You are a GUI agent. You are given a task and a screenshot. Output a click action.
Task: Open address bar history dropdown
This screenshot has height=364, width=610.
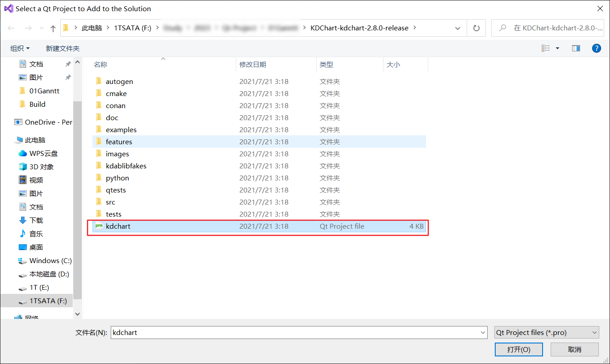[458, 28]
